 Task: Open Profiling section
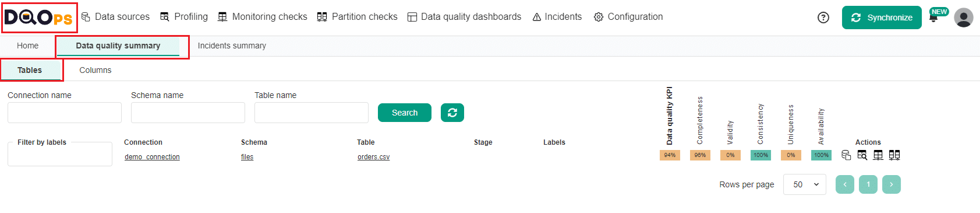(184, 17)
